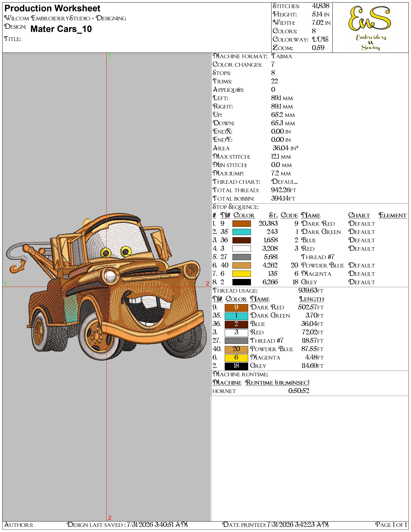Click the thread chart value Defaul...
Image resolution: width=411 pixels, height=532 pixels.
pos(284,182)
